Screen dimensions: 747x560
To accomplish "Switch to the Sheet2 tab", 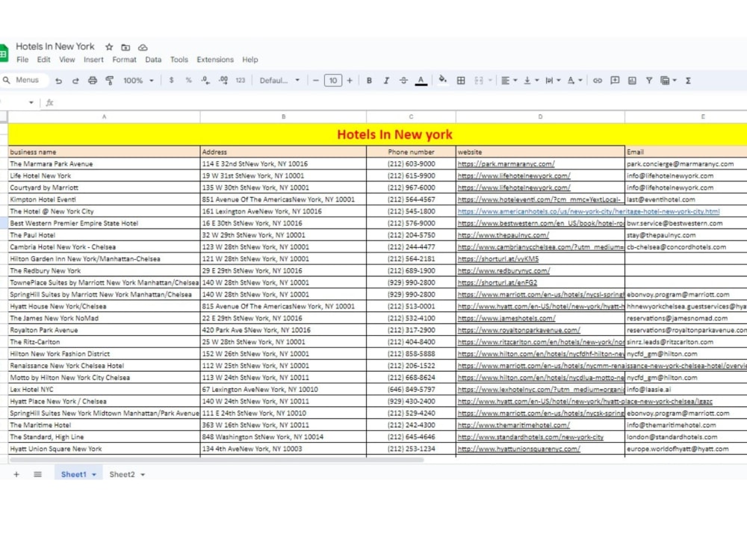I will pyautogui.click(x=124, y=473).
